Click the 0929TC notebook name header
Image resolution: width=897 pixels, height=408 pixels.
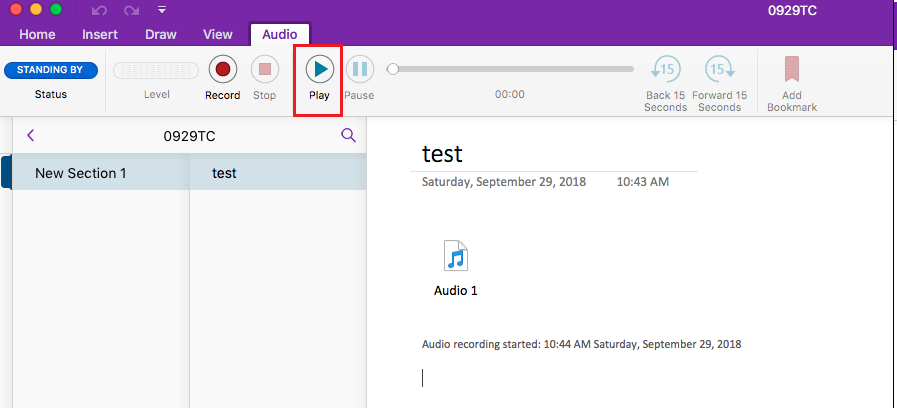point(189,136)
